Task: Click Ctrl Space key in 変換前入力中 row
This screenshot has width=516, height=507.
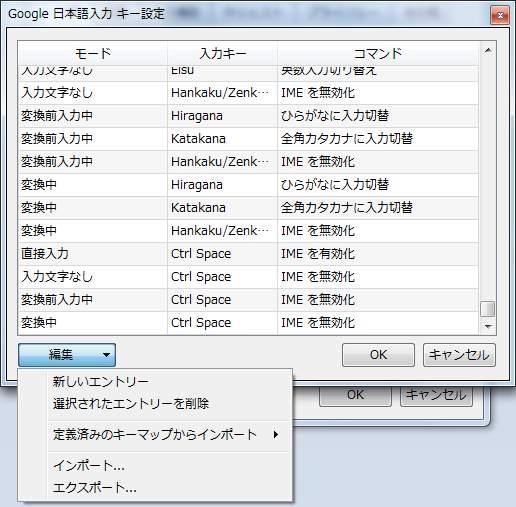Action: point(223,300)
